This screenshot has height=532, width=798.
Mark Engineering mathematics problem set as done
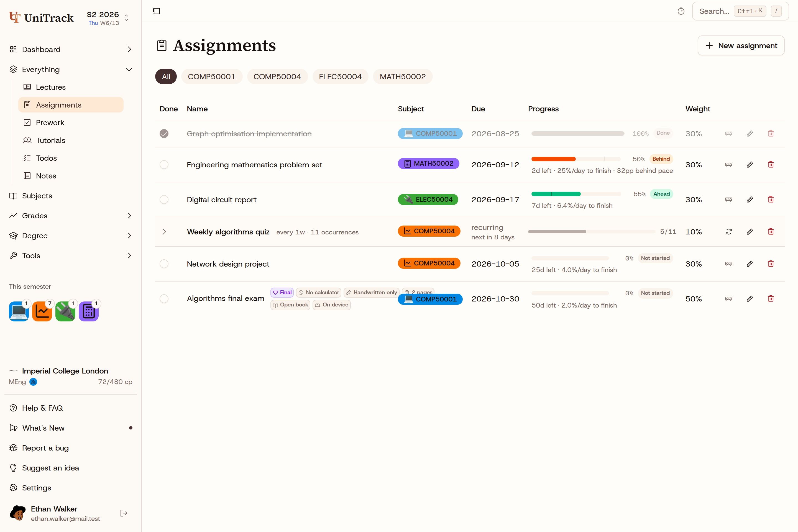click(164, 165)
